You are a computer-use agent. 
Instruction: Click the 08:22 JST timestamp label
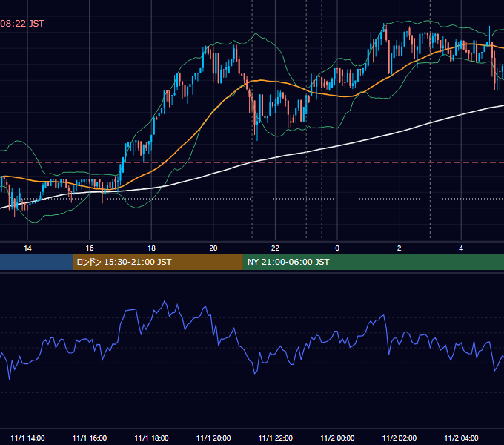21,24
